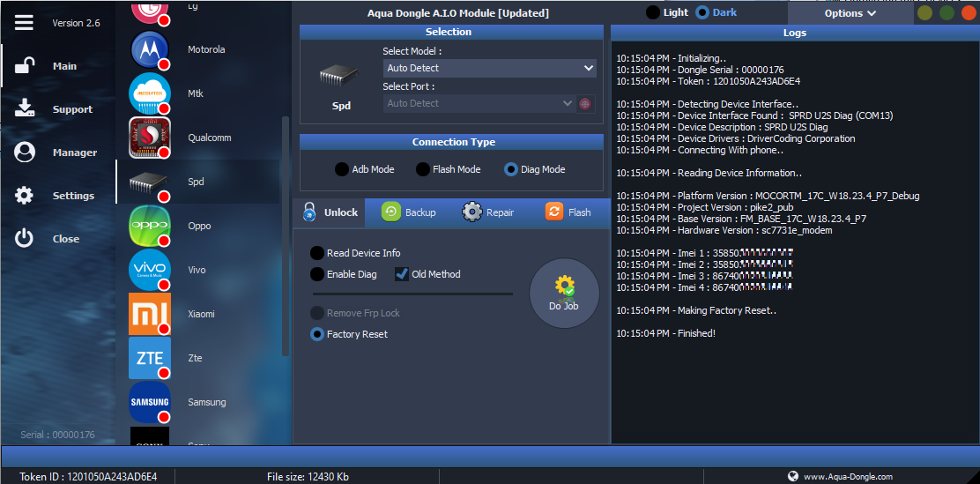The image size is (980, 484).
Task: Select the Enable Diag option
Action: point(344,274)
